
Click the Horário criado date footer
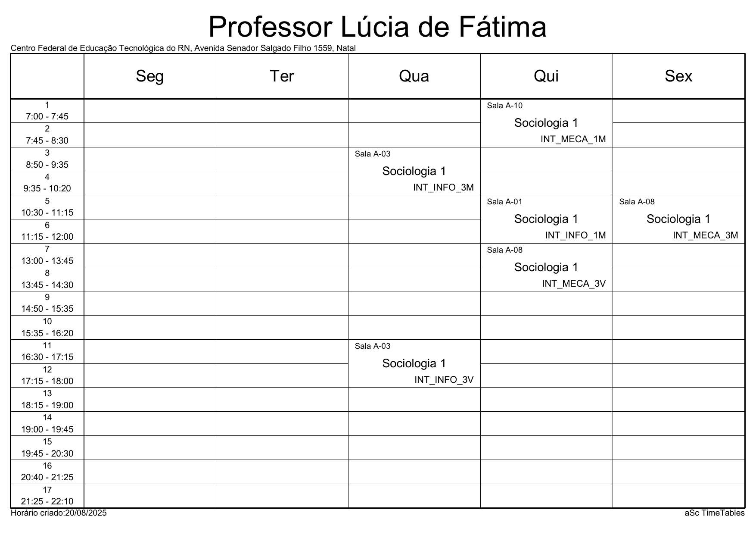pyautogui.click(x=59, y=513)
